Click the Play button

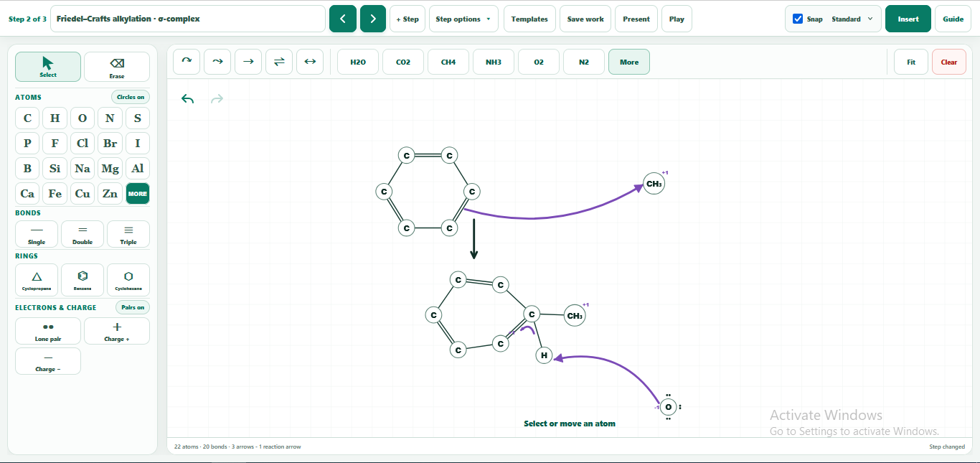point(677,19)
